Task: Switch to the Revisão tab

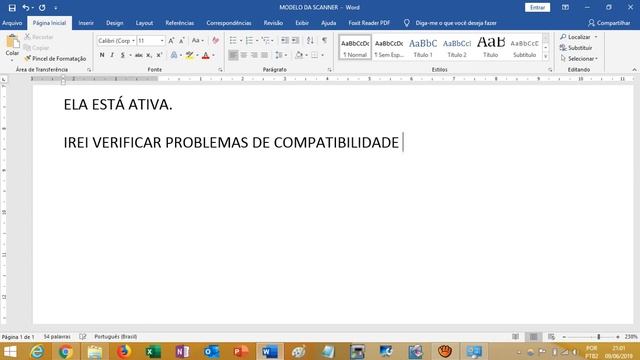Action: [x=273, y=23]
